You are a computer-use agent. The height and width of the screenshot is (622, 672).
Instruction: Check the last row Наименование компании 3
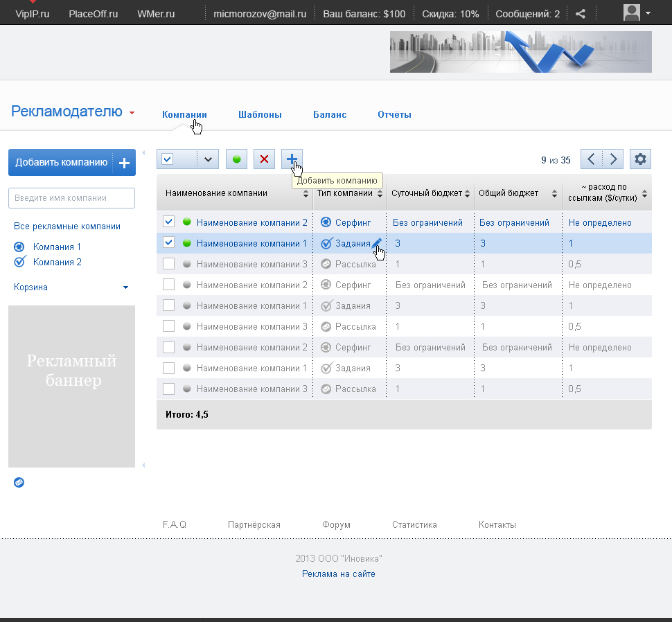point(168,389)
